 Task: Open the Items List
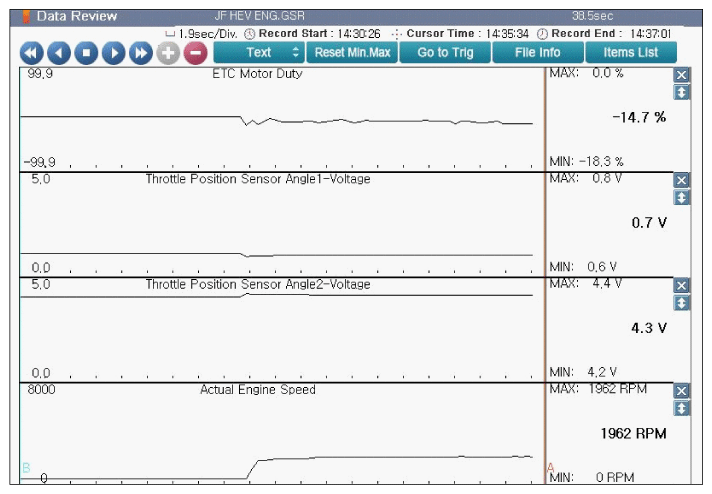630,52
